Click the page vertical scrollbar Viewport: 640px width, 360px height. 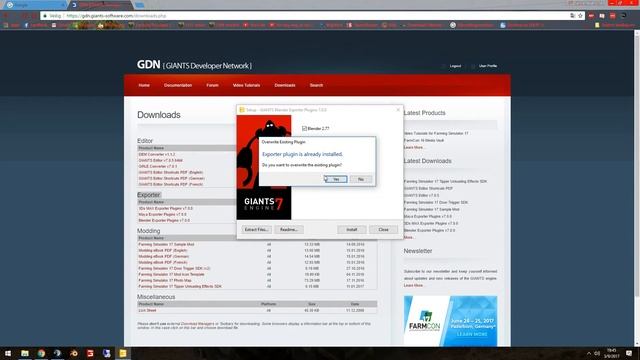637,188
